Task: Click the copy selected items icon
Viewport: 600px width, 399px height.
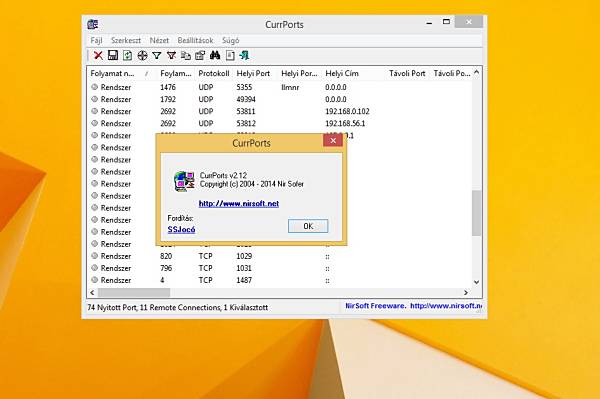Action: coord(186,55)
